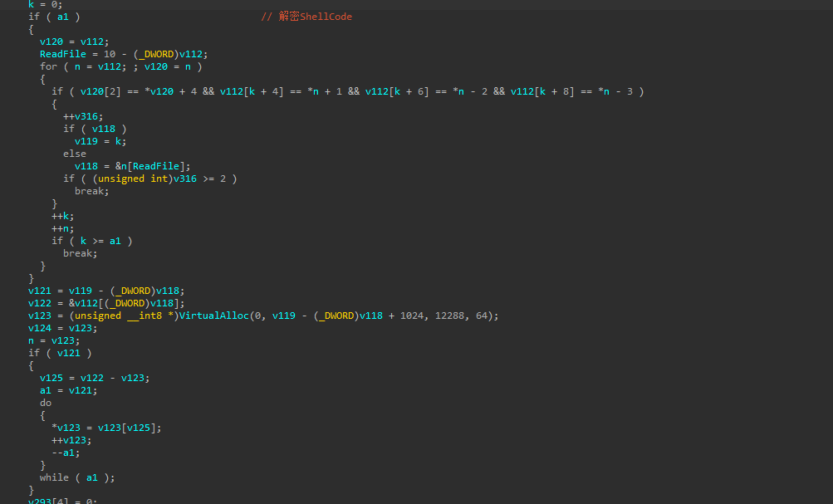Click 'if ( (unsigned int)v316 >= 2 )'
This screenshot has height=504, width=833.
(150, 179)
